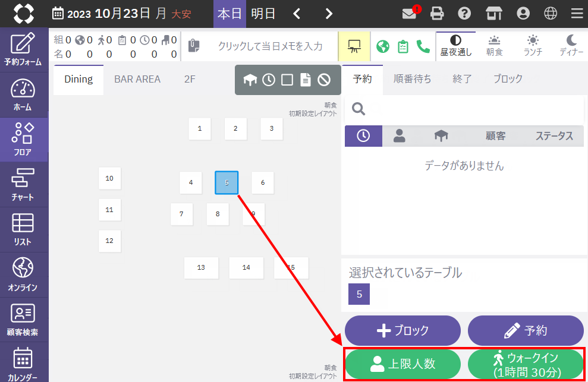Open the hamburger menu in header
Screen dimensions: 588x382
pyautogui.click(x=577, y=13)
